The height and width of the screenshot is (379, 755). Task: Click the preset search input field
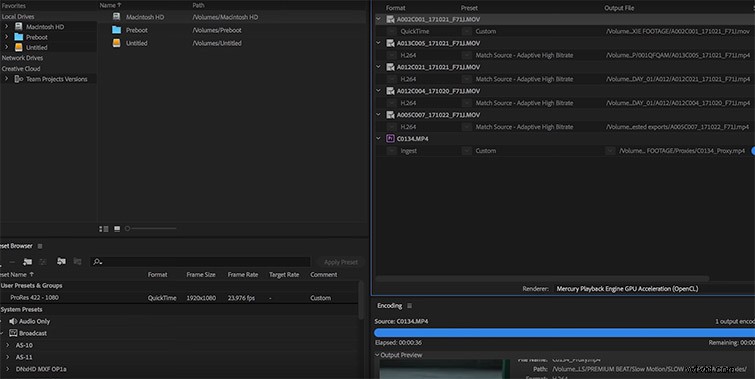200,261
